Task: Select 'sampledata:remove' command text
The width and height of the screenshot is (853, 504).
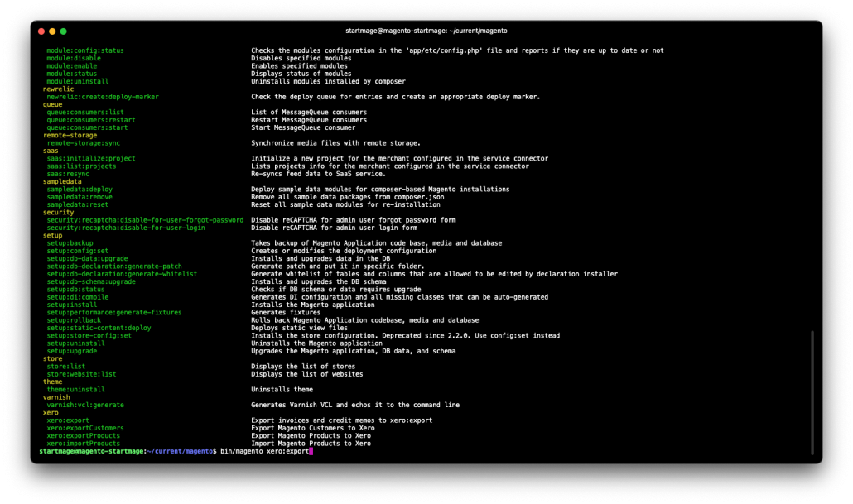Action: (80, 197)
